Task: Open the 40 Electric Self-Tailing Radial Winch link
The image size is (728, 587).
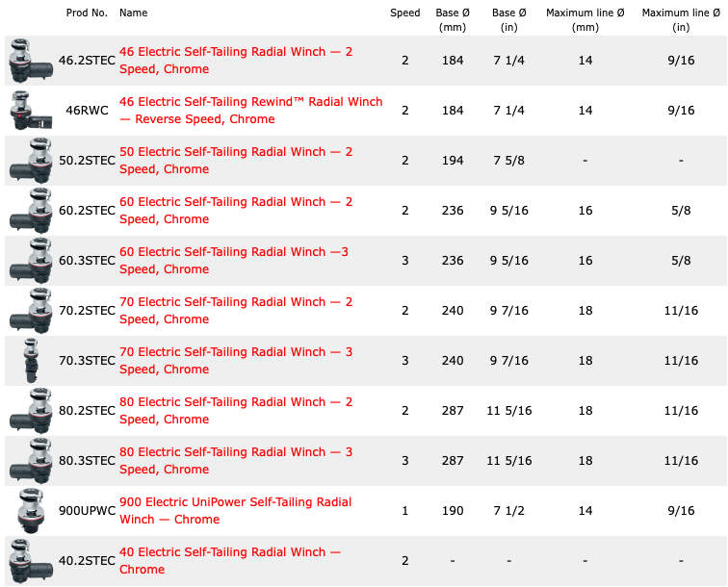Action: pos(229,560)
